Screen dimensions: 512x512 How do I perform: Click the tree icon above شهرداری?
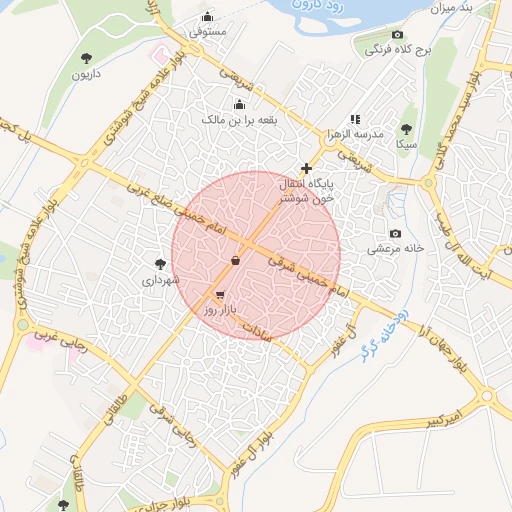coord(161,264)
